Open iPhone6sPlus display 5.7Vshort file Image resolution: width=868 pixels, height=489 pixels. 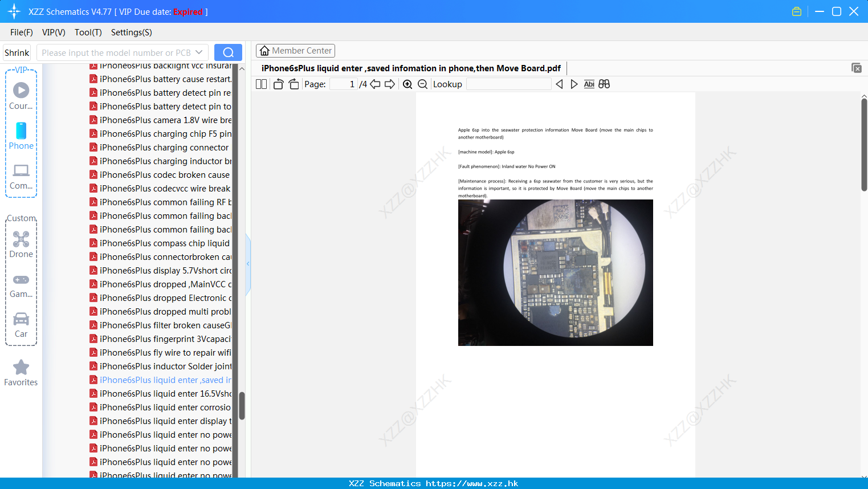(x=161, y=271)
